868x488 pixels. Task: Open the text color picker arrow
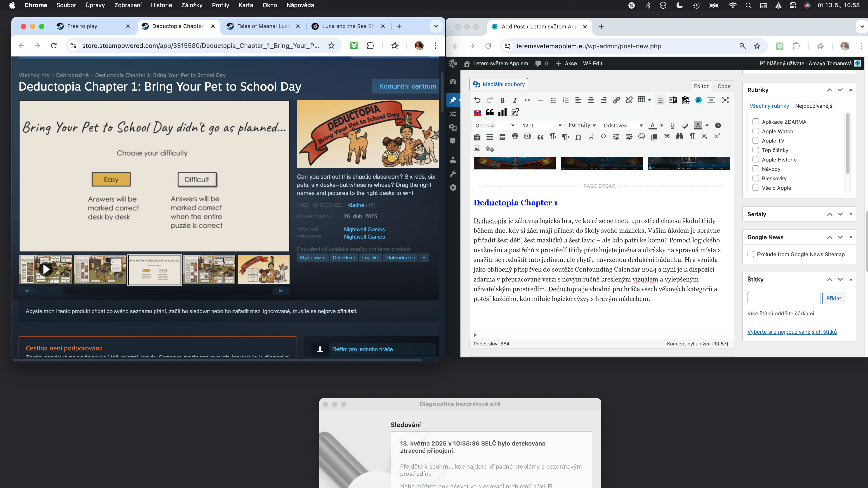(661, 126)
